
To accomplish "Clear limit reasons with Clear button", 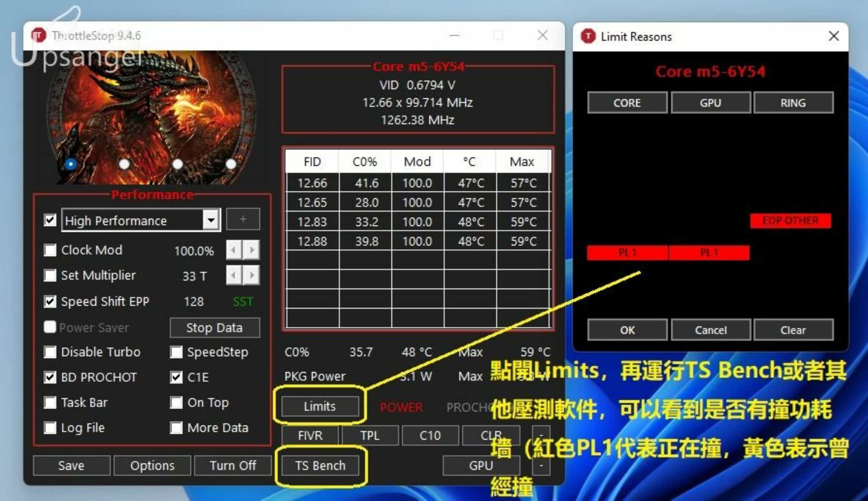I will [793, 330].
